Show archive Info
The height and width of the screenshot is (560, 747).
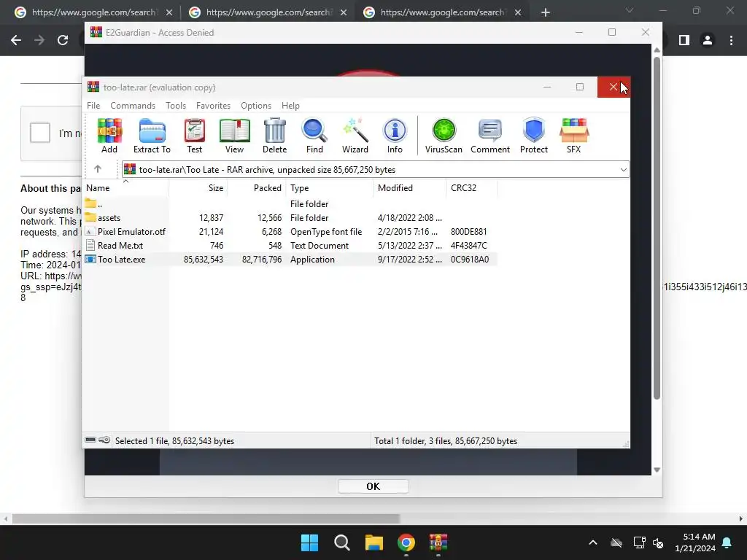coord(395,136)
